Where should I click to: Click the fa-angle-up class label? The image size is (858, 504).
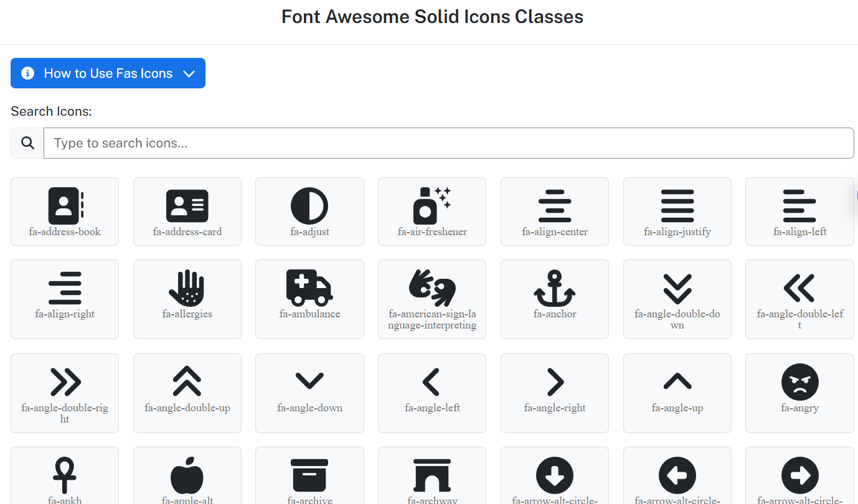tap(677, 408)
